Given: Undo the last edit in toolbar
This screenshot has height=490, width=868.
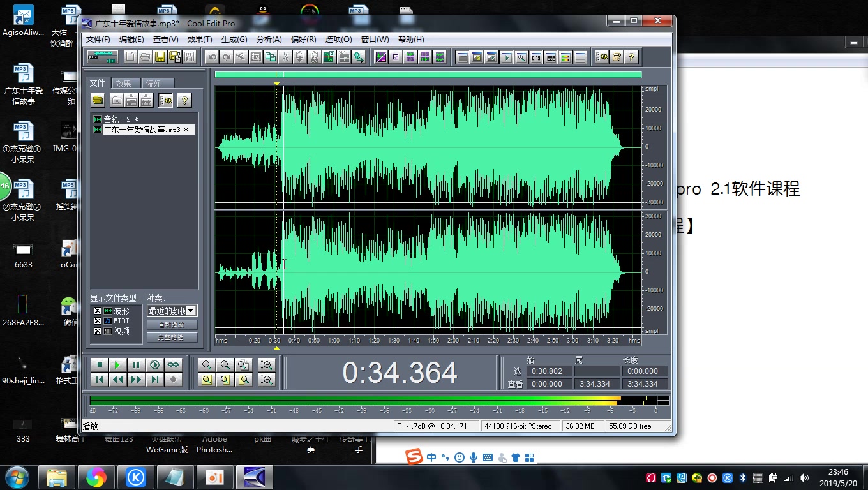Looking at the screenshot, I should [212, 57].
